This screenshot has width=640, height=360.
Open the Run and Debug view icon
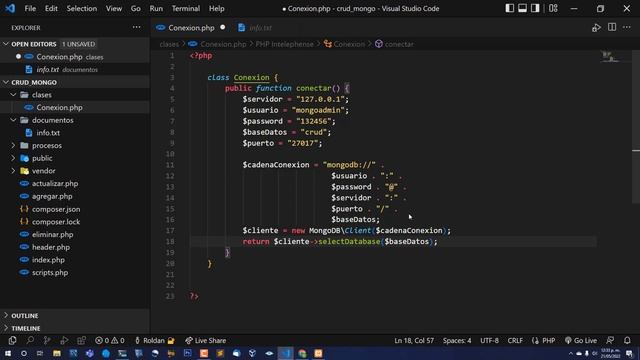pos(64,340)
